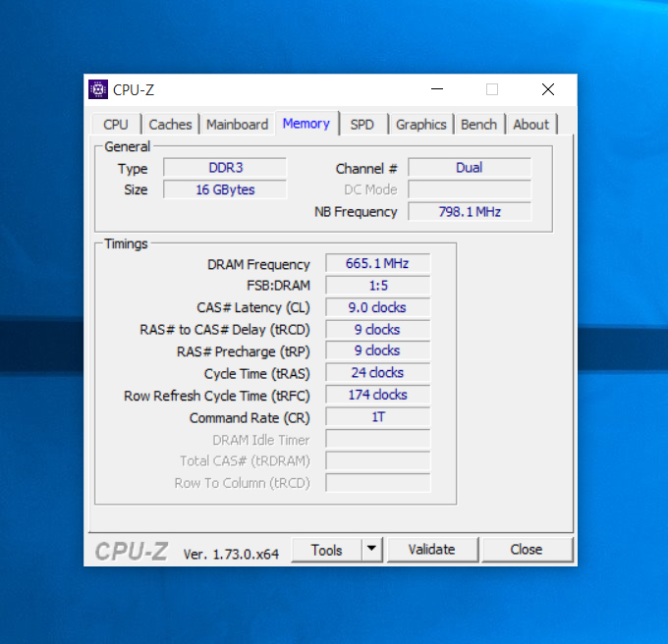Click the 174 clocks tRFC value
The width and height of the screenshot is (668, 644).
378,395
